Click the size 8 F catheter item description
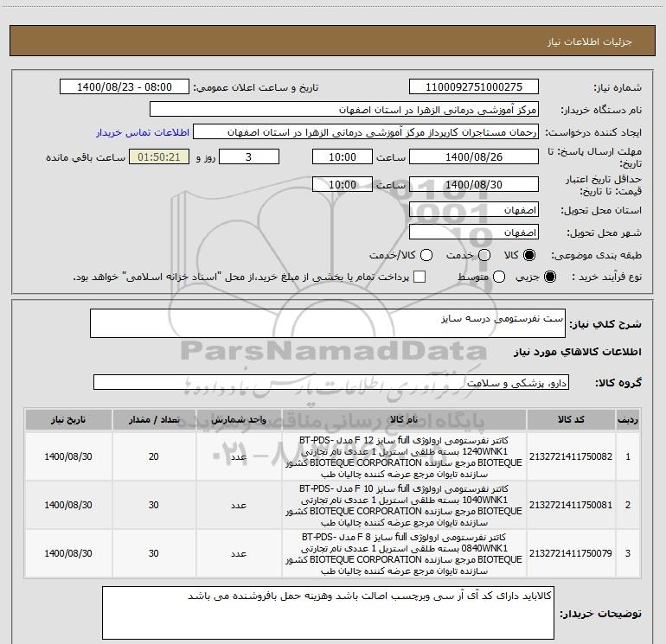This screenshot has width=666, height=644. (x=404, y=553)
